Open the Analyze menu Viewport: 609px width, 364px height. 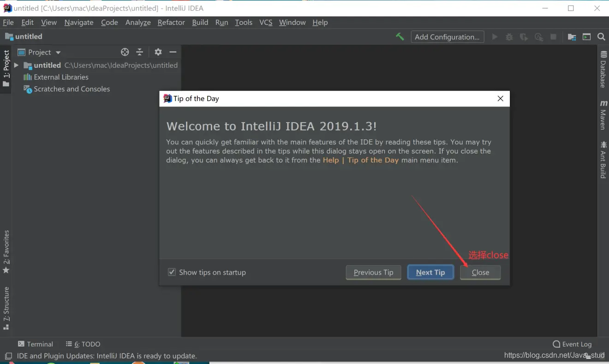click(138, 22)
